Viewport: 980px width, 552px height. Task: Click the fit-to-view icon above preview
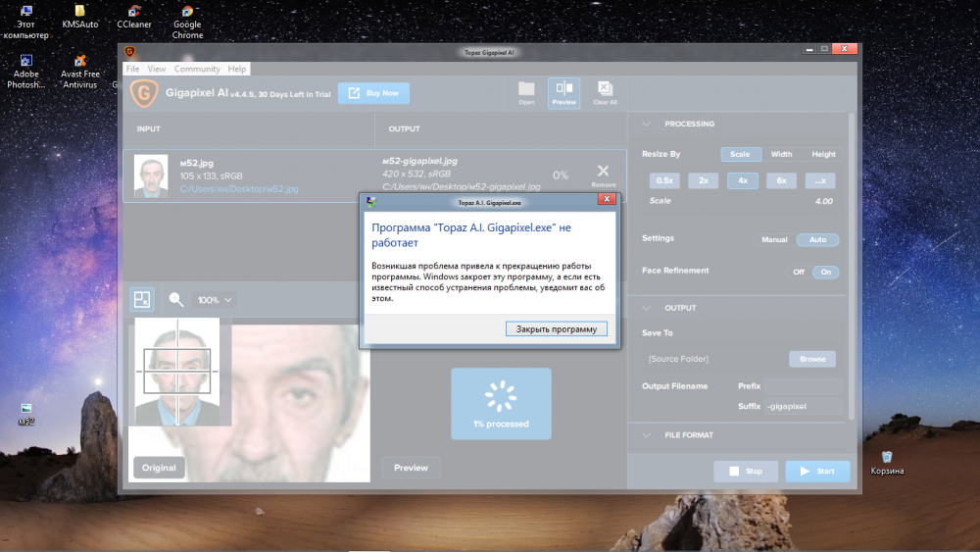click(142, 300)
